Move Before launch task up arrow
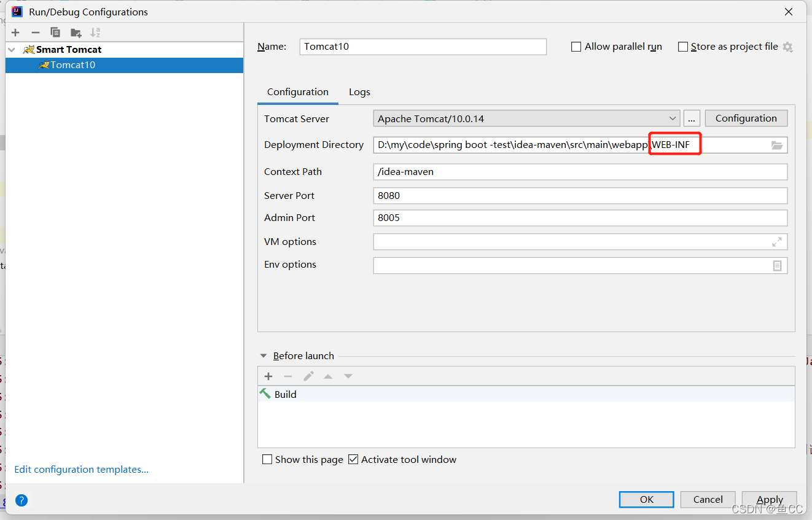This screenshot has width=812, height=520. (x=328, y=376)
